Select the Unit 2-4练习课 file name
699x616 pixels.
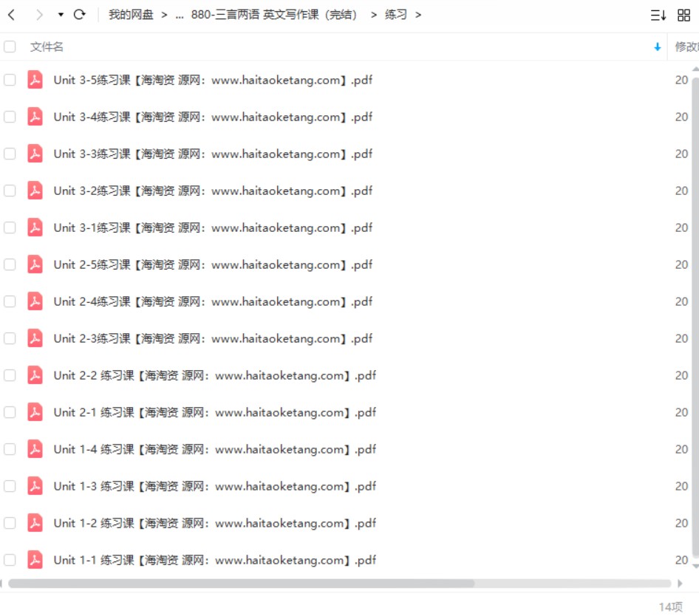[x=213, y=302]
